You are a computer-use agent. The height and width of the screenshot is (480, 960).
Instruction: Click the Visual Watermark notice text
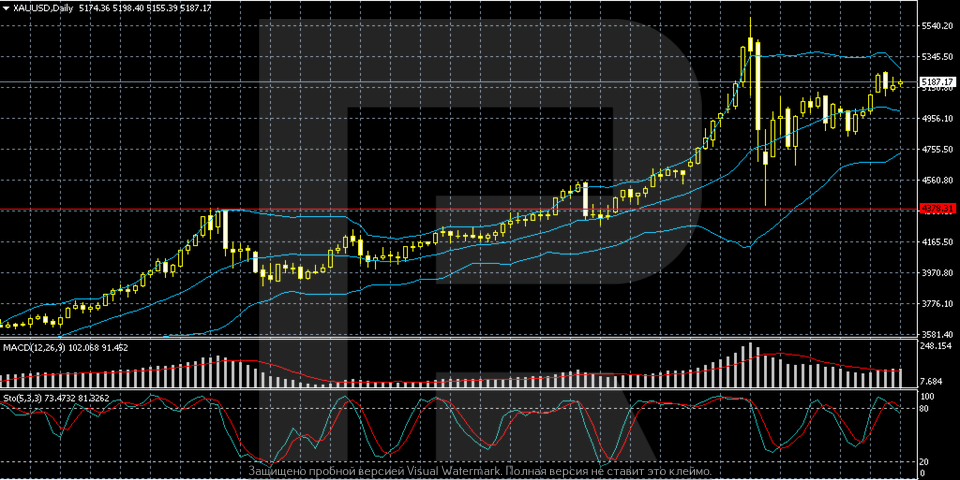480,471
